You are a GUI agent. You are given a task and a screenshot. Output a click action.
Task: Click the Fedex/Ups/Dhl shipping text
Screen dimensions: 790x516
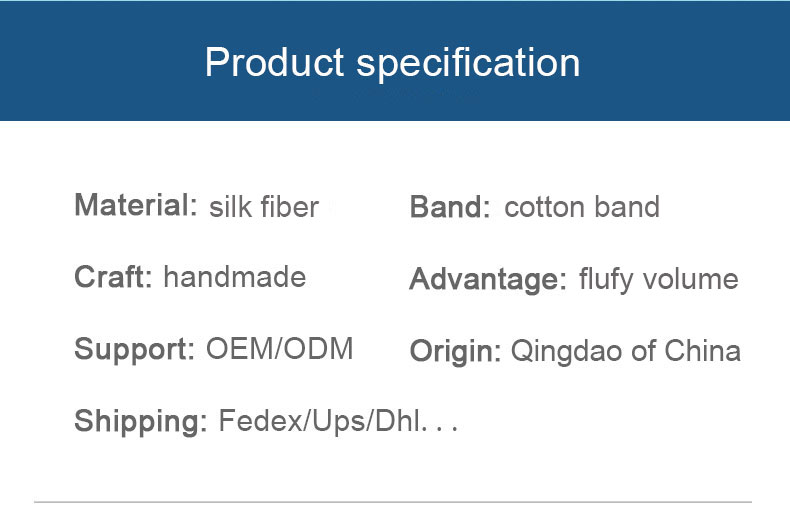click(x=338, y=421)
